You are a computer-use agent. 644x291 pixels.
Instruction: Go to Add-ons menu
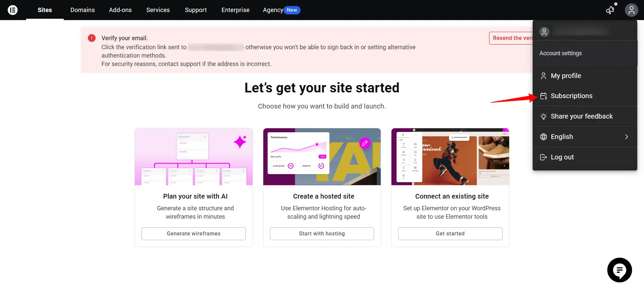[120, 10]
